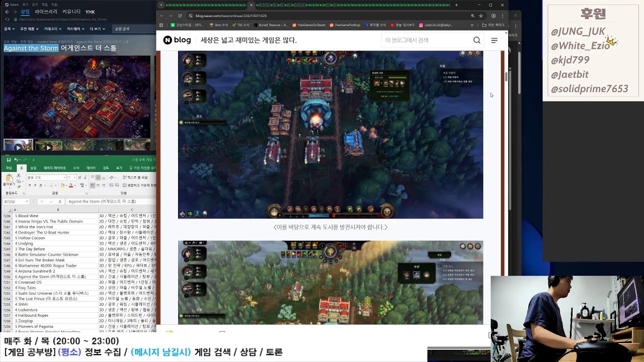Open the Excel 페이지 레이아웃 ribbon tab
This screenshot has height=362, width=644.
(x=55, y=168)
